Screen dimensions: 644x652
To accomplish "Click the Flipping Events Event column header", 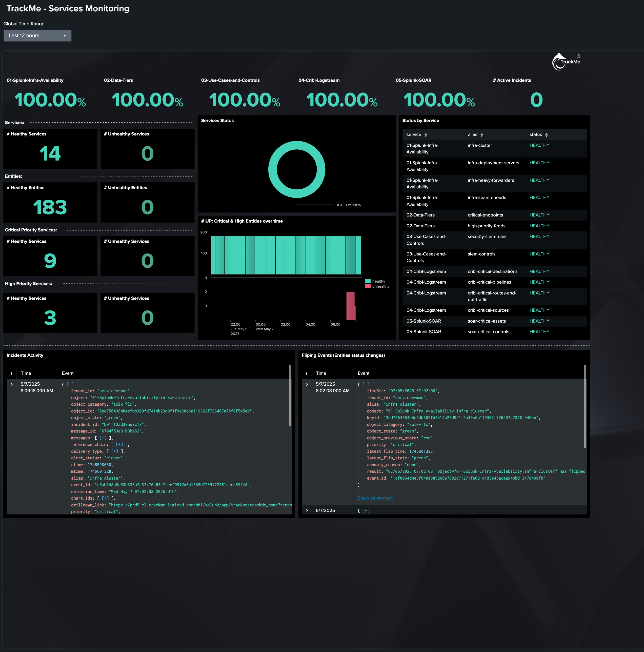I will tap(364, 373).
